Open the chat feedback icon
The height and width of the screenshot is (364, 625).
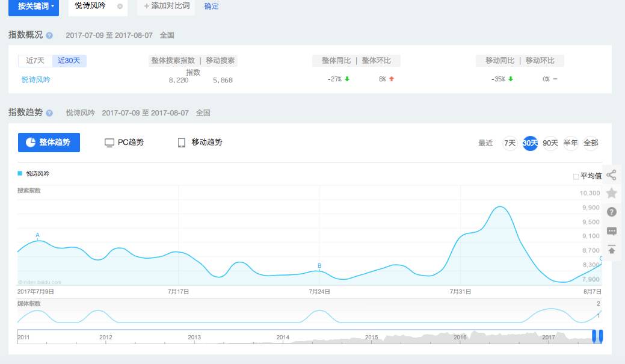pos(611,231)
